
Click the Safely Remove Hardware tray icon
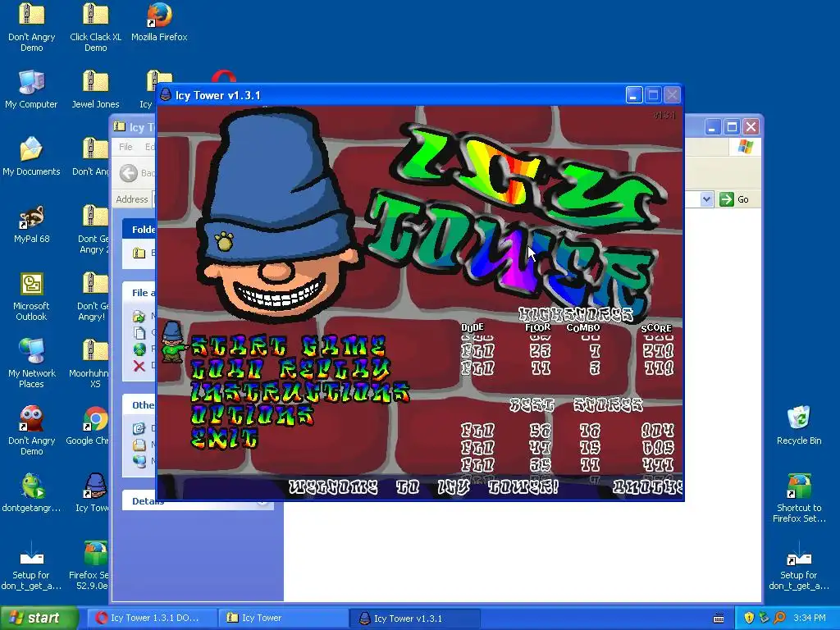click(764, 618)
